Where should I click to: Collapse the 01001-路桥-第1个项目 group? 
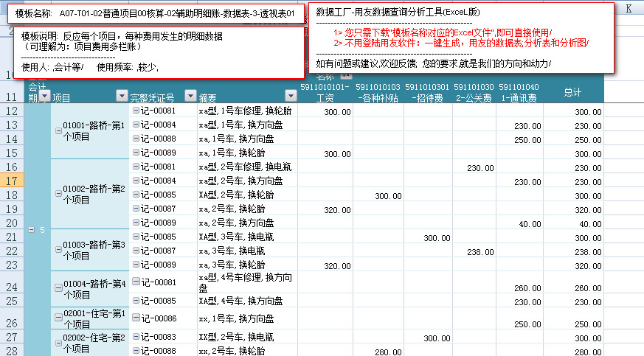58,130
